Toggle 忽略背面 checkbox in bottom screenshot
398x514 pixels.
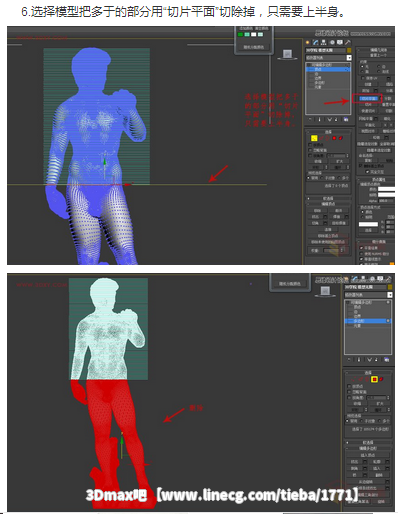click(x=349, y=392)
